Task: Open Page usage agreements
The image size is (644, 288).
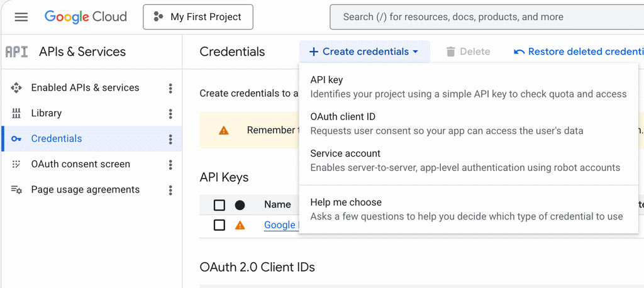Action: (86, 190)
